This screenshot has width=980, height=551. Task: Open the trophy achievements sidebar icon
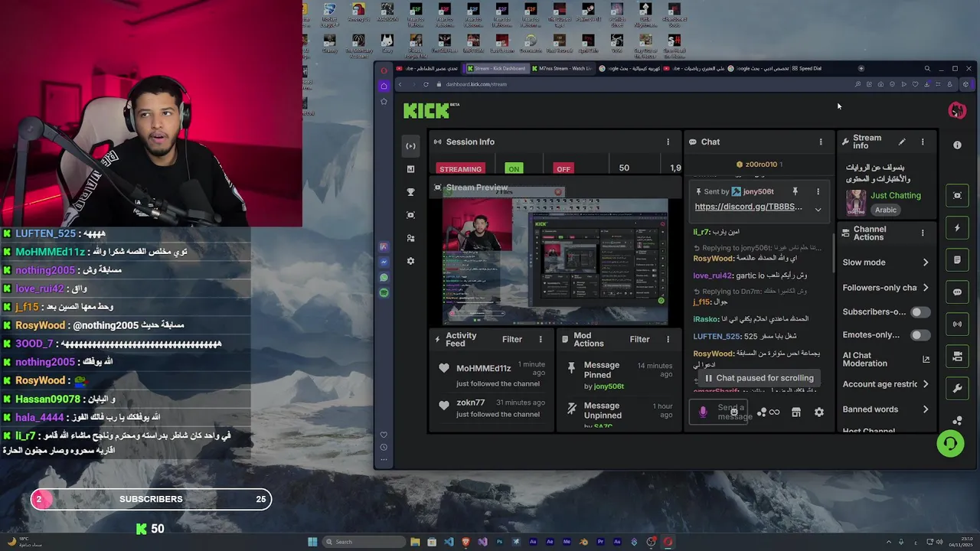tap(410, 192)
